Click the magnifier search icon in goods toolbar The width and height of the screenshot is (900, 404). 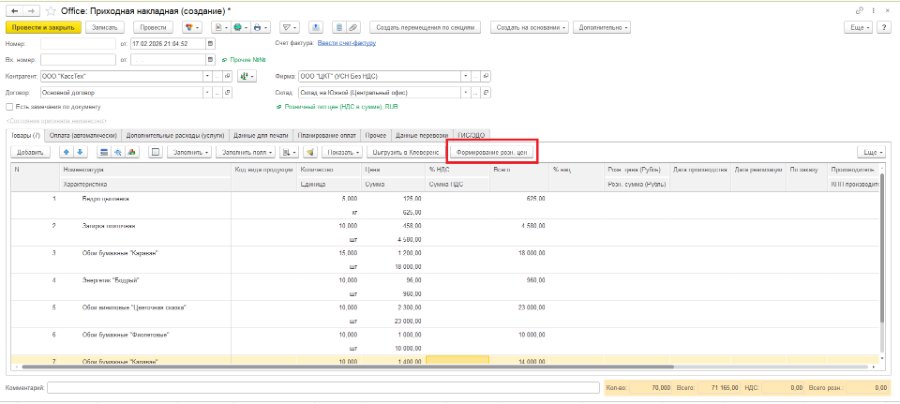pos(117,152)
